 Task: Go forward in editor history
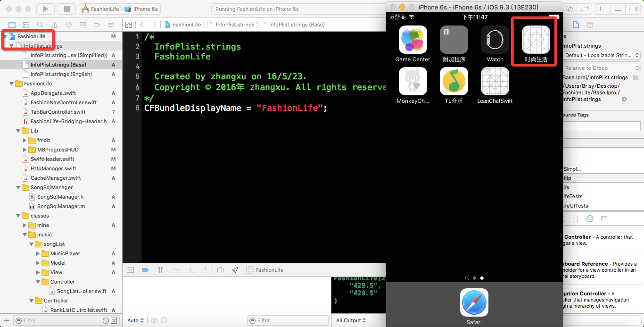154,25
